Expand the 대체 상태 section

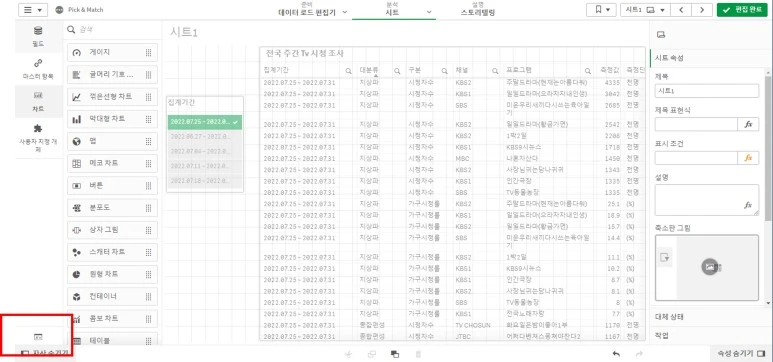tap(711, 317)
